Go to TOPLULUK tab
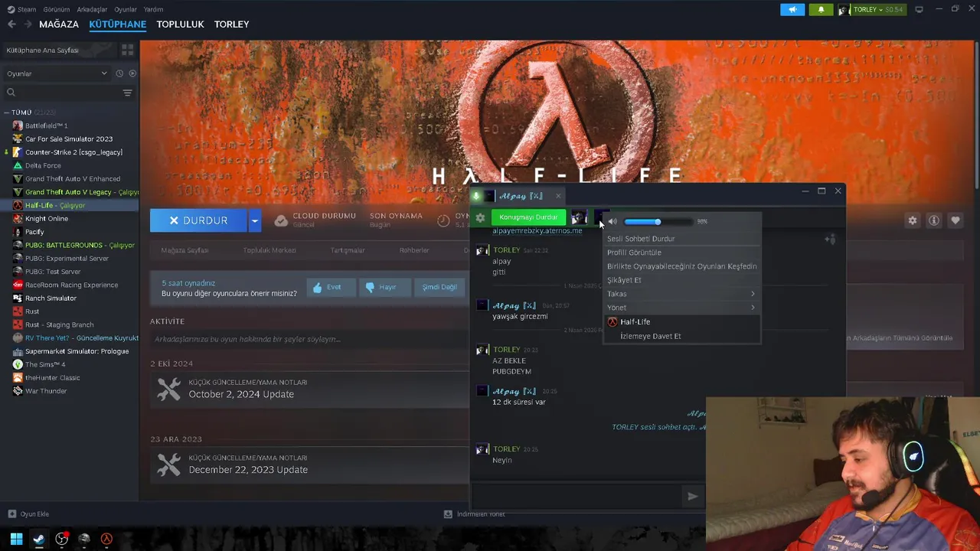980x551 pixels. (180, 24)
